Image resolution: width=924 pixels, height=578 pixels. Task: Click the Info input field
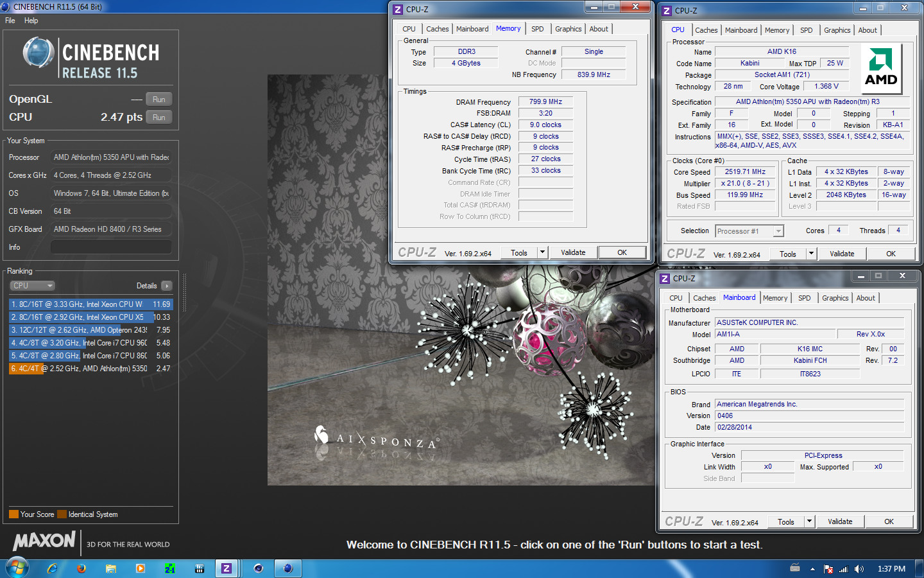pos(111,247)
